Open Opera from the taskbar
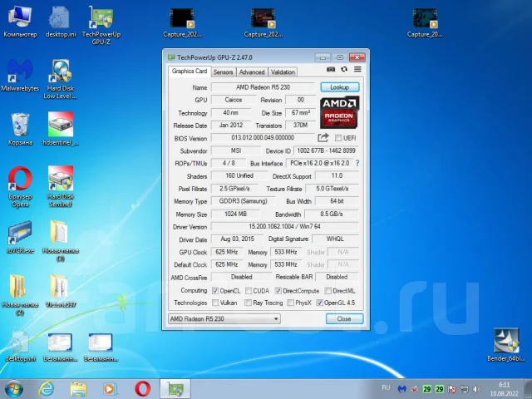532x399 pixels. point(142,389)
